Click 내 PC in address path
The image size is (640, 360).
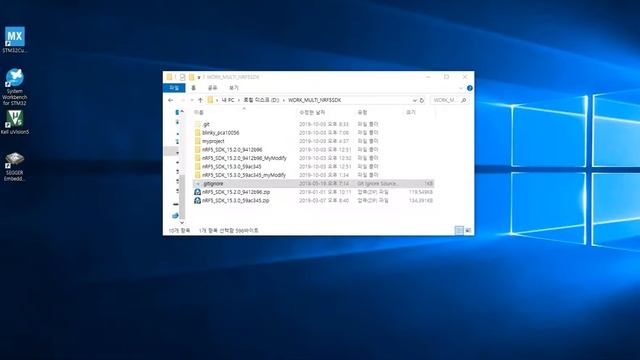[228, 100]
